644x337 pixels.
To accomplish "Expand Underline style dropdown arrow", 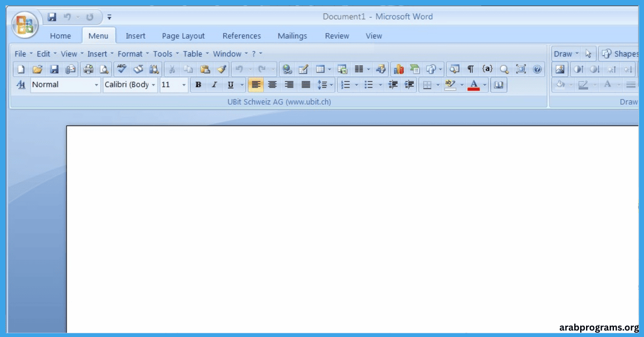I will click(x=241, y=85).
